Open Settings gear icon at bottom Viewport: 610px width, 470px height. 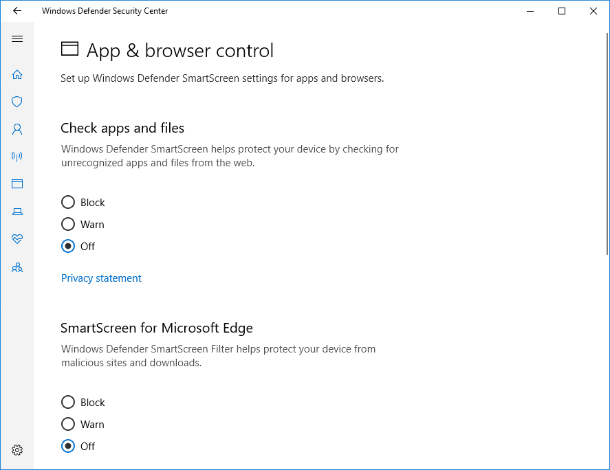(x=17, y=450)
